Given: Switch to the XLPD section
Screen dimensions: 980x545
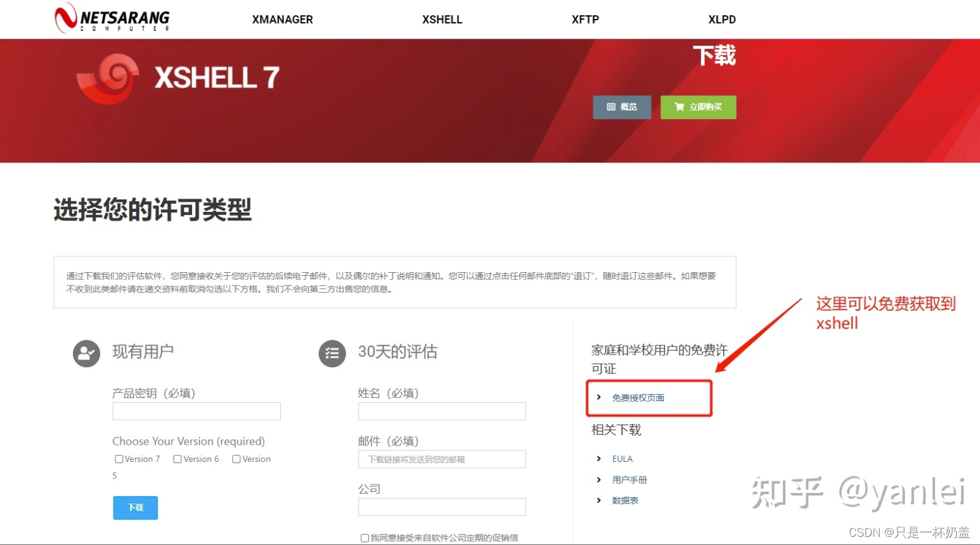Looking at the screenshot, I should point(721,19).
